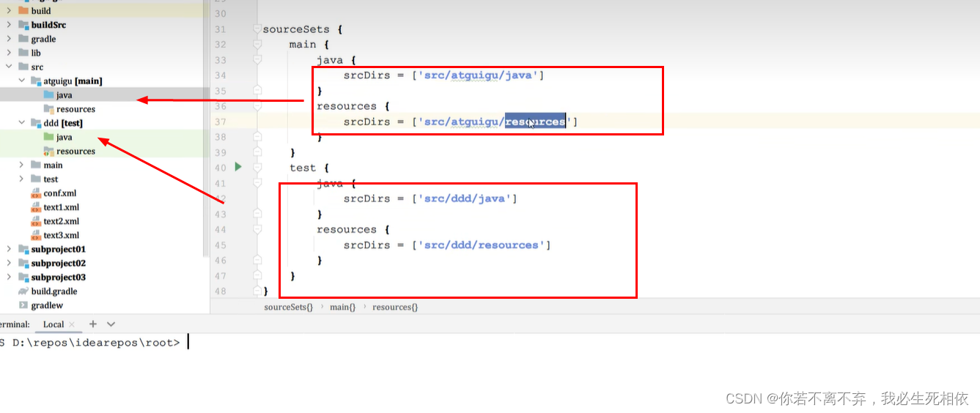Expand the main folder under src

coord(22,165)
